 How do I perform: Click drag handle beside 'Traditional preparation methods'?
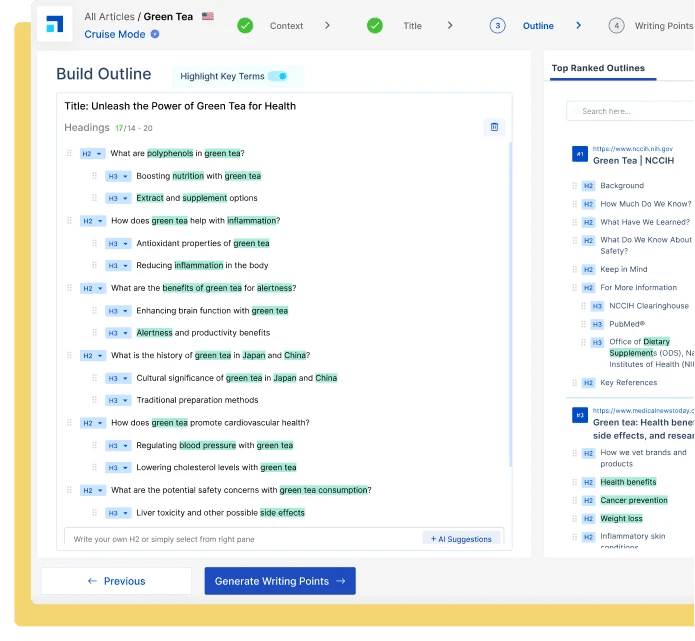[94, 400]
